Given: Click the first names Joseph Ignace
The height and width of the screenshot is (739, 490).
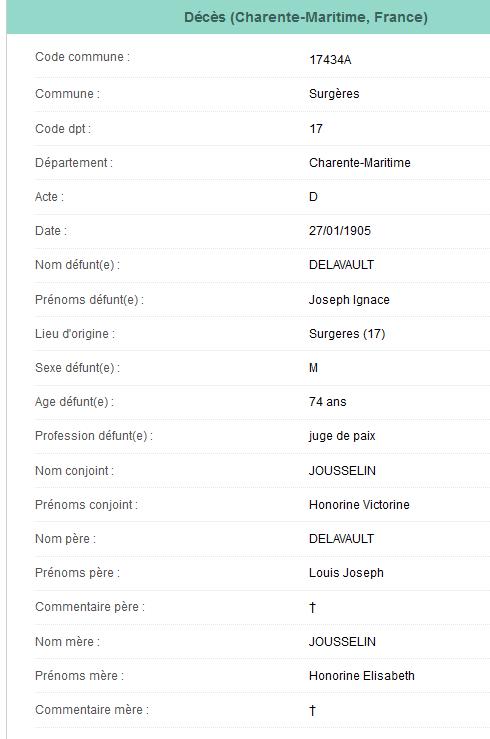Looking at the screenshot, I should (x=349, y=300).
